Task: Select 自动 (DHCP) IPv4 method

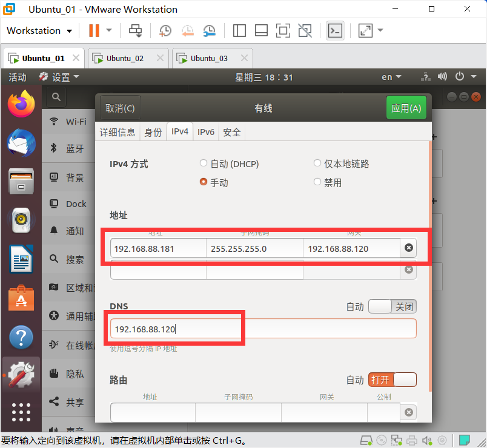Action: pyautogui.click(x=229, y=163)
